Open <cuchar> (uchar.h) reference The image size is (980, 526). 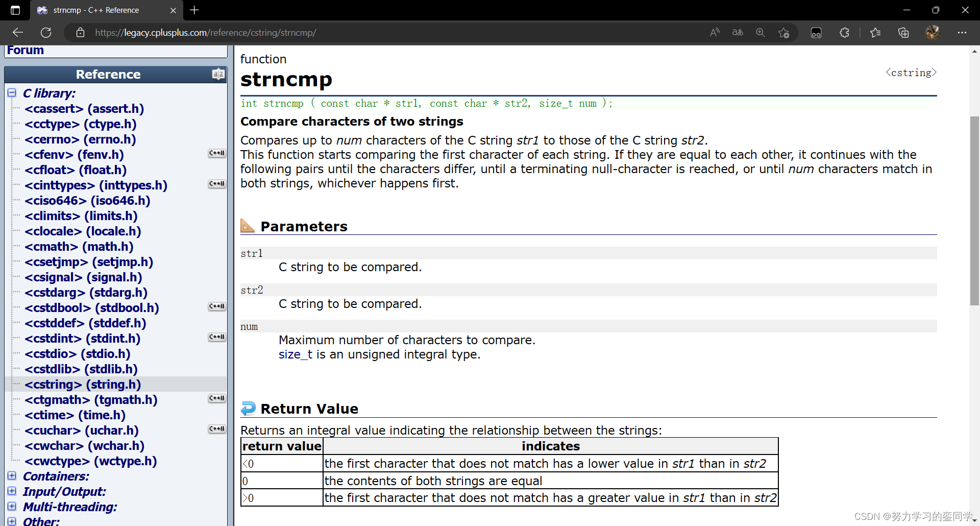click(82, 431)
